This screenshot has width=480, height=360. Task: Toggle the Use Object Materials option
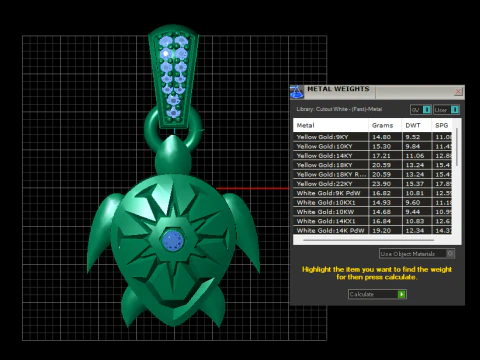click(417, 254)
